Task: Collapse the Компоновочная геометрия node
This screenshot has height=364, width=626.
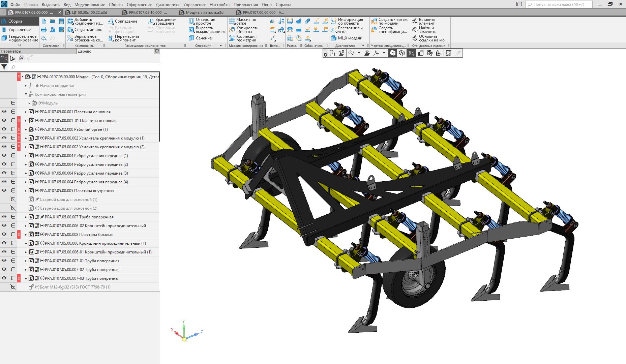Action: click(26, 94)
